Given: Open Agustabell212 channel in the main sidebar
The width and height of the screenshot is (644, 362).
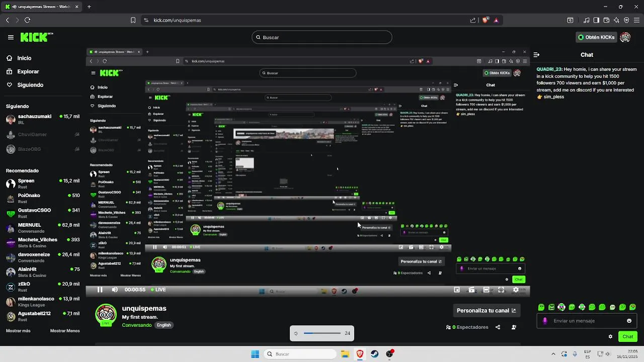Looking at the screenshot, I should [43, 316].
